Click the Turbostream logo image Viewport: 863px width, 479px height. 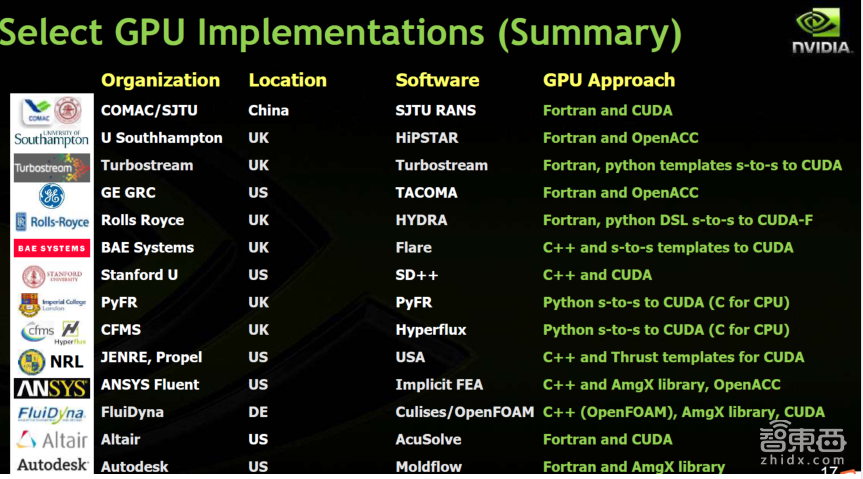point(51,168)
